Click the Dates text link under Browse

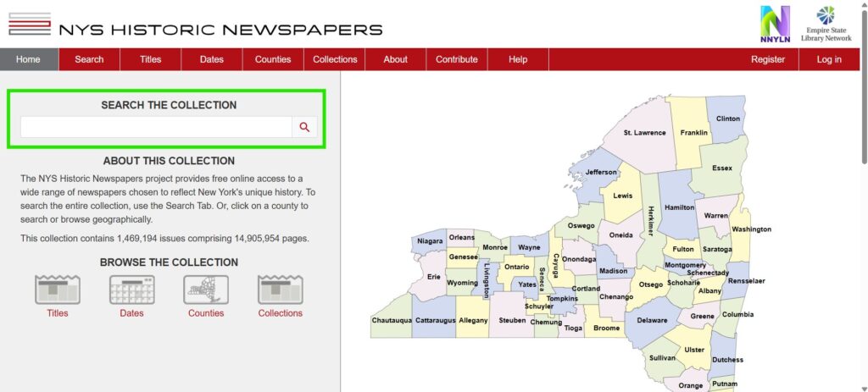point(131,313)
